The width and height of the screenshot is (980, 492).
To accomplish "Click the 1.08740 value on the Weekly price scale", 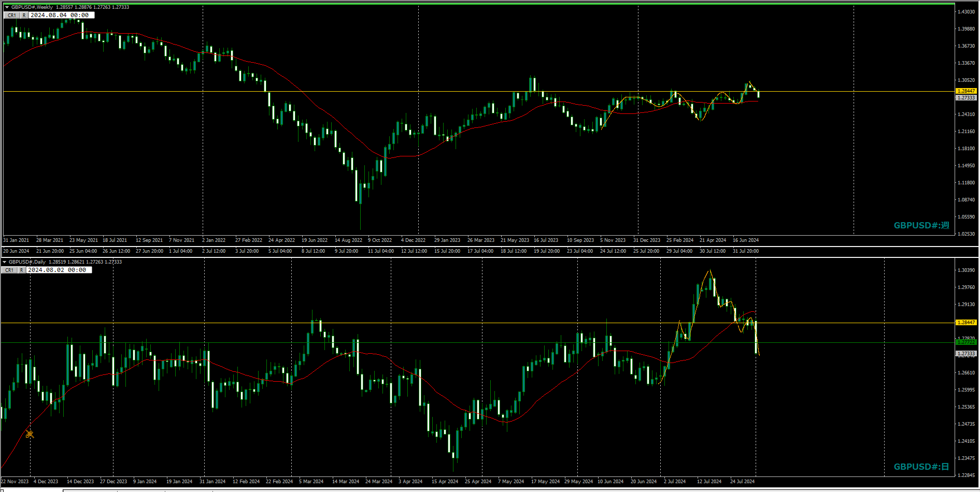I will click(x=966, y=200).
